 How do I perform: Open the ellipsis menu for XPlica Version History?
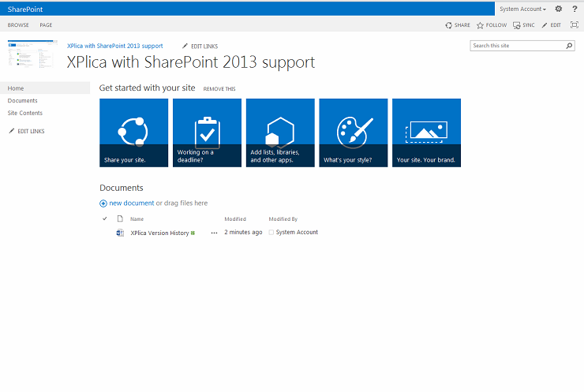pyautogui.click(x=214, y=233)
